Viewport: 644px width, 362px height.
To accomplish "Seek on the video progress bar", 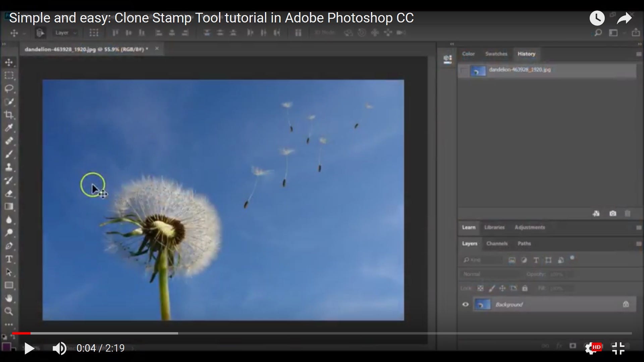I will [x=322, y=333].
